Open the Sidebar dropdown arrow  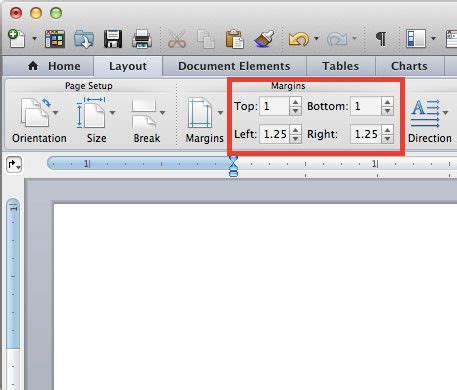point(433,39)
